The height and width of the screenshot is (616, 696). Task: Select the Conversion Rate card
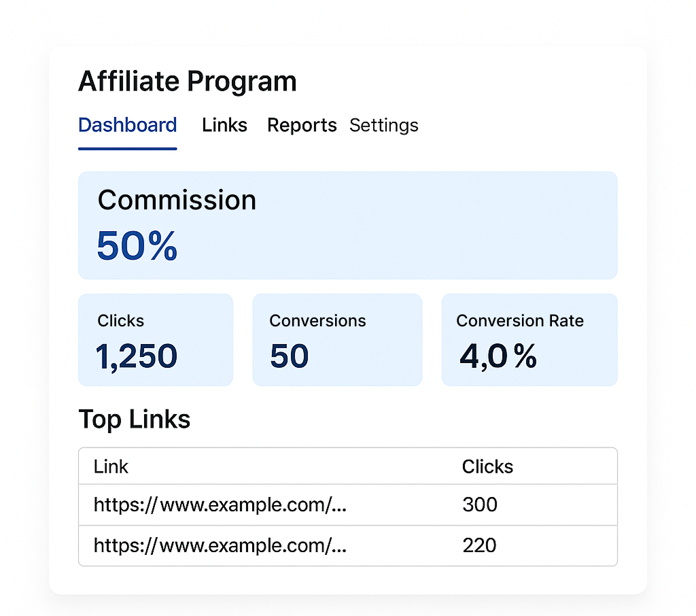pos(529,340)
